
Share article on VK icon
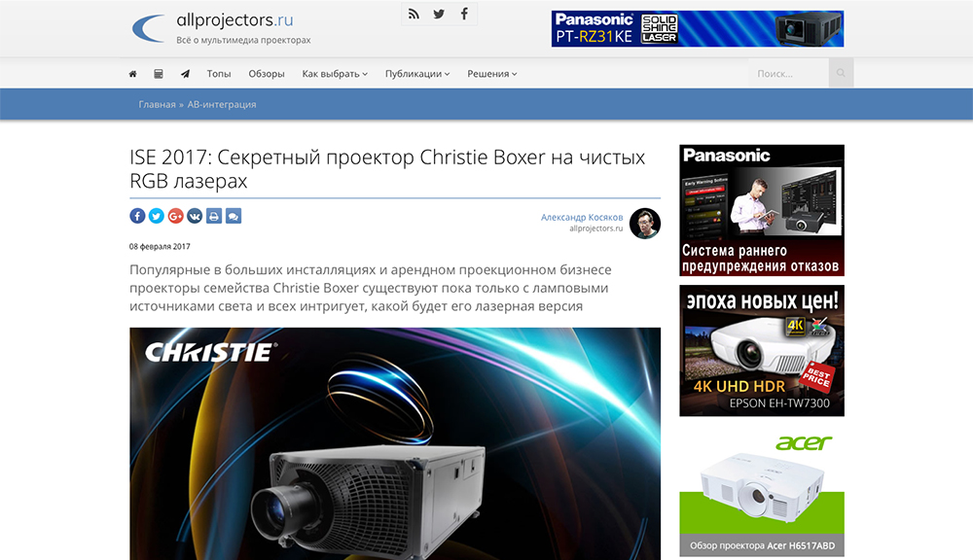click(195, 216)
